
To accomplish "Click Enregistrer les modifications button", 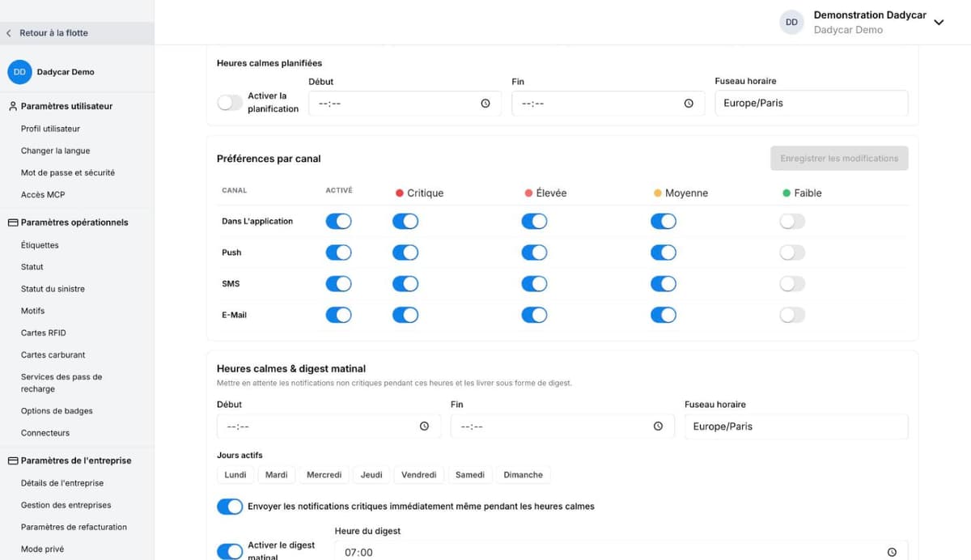I will [x=839, y=159].
